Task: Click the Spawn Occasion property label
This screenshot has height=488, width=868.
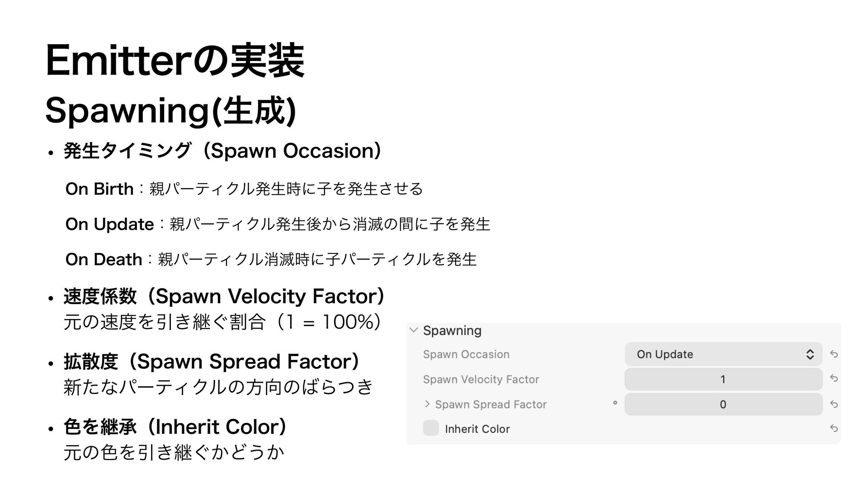Action: (466, 354)
